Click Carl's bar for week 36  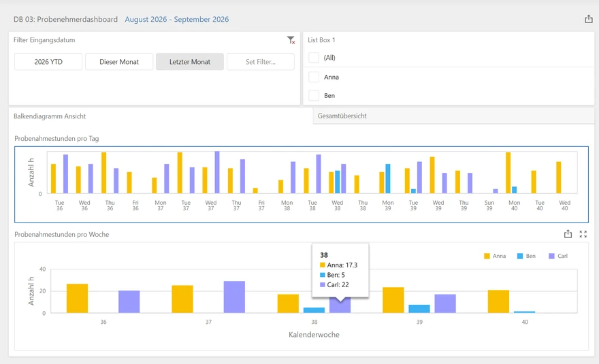[129, 301]
